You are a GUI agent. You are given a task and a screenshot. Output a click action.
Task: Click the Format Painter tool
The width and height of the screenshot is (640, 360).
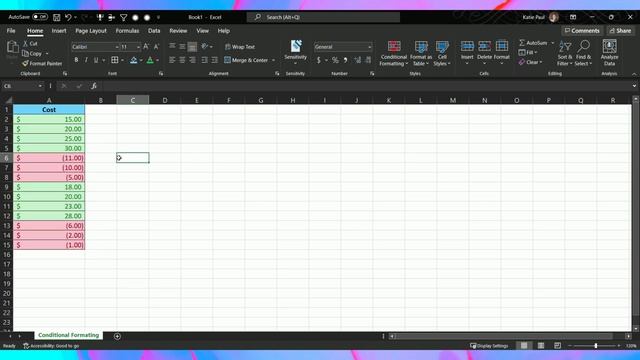[x=42, y=63]
